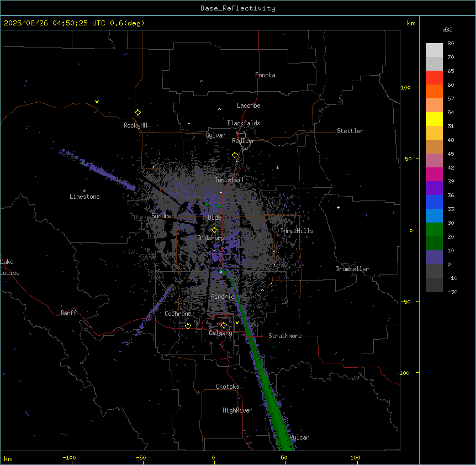Select the yellow diamond marker beneath Olds
This screenshot has width=476, height=465.
coord(214,230)
